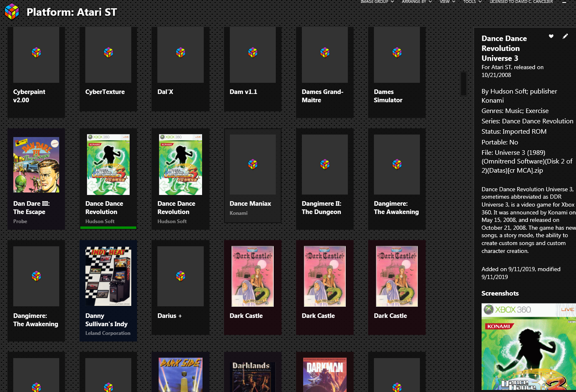Select the Dance Dance Revolution card with the green bar

(108, 179)
